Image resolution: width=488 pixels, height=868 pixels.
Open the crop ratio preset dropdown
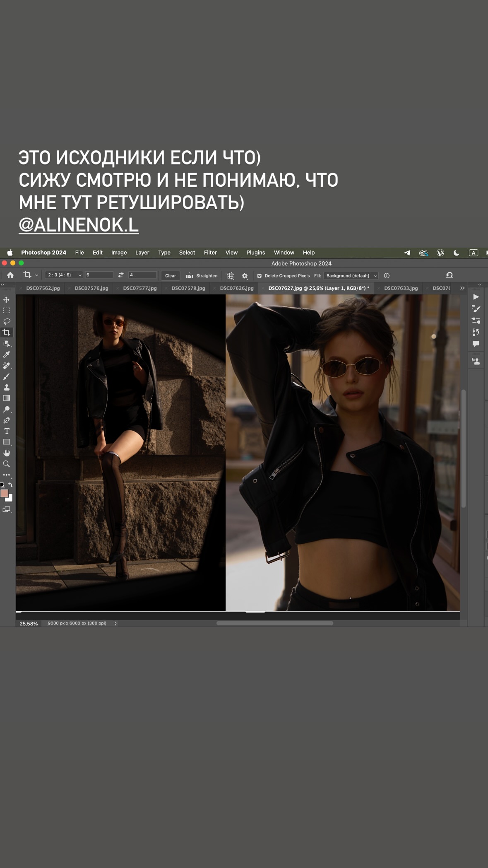[64, 275]
